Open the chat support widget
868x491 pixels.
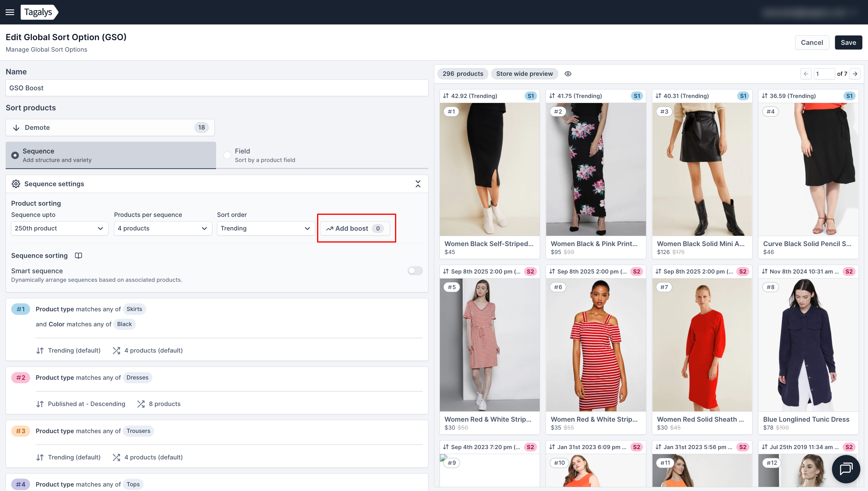(846, 469)
